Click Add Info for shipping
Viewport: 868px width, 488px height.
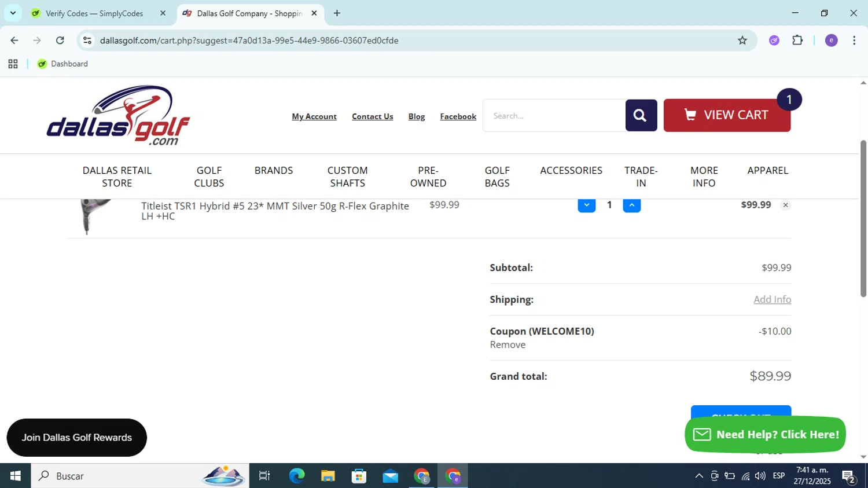point(772,299)
